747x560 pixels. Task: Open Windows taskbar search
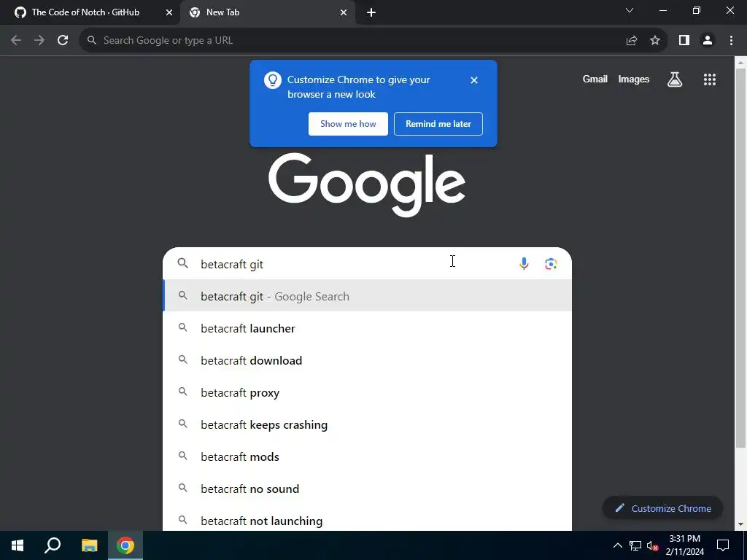pyautogui.click(x=53, y=545)
